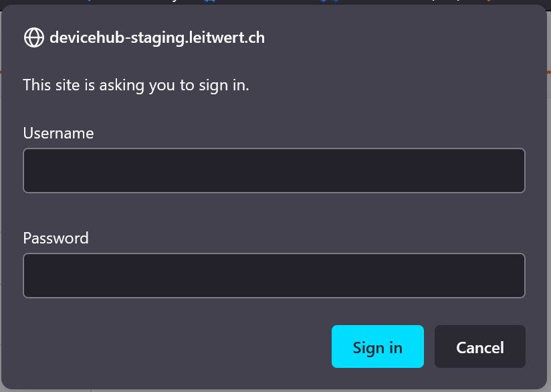Select the leftmost blue favicon in the tab strip
The image size is (551, 392).
click(x=90, y=3)
